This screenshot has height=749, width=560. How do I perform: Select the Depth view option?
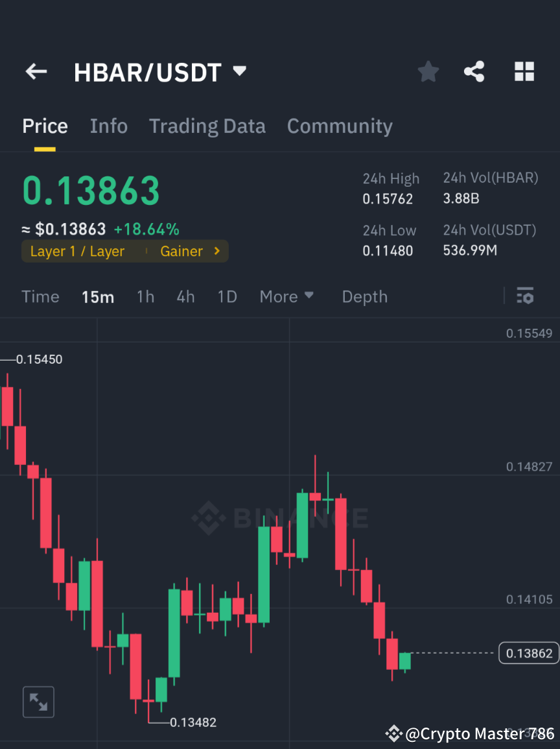point(364,296)
